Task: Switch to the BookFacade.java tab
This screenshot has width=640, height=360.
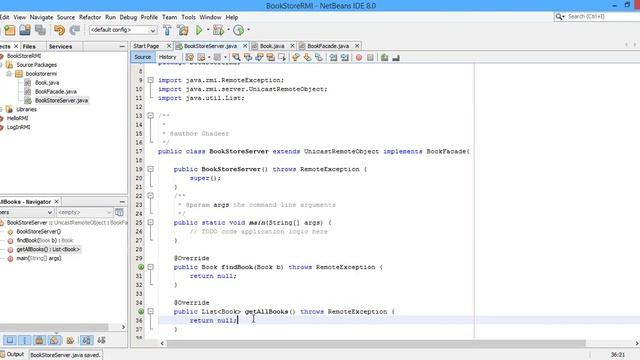Action: tap(328, 46)
